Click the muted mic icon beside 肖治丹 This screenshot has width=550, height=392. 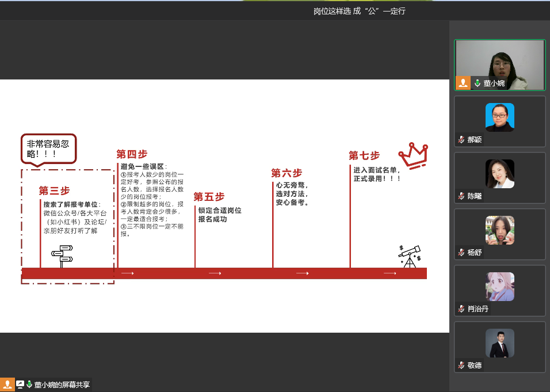(x=461, y=309)
